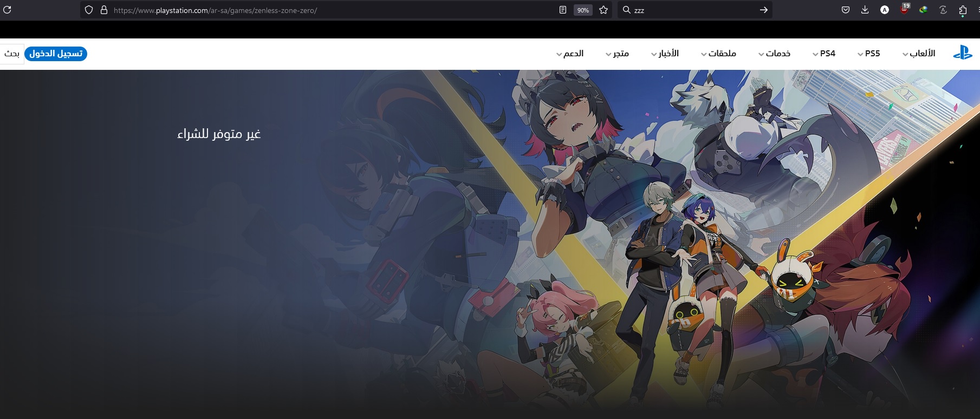Reload the current page
Image resolution: width=980 pixels, height=419 pixels.
click(x=7, y=10)
